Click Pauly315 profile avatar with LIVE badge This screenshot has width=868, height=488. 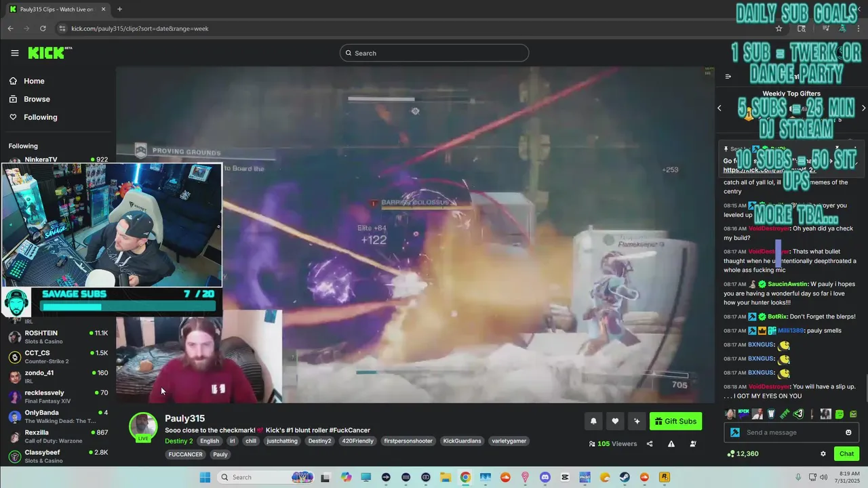tap(143, 427)
